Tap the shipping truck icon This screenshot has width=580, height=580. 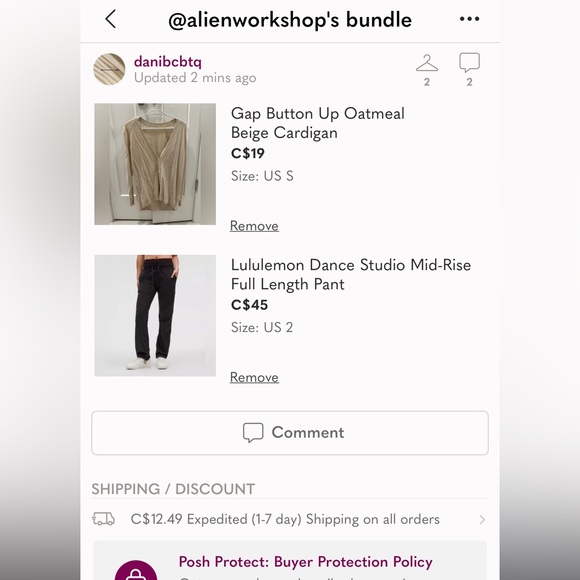103,519
